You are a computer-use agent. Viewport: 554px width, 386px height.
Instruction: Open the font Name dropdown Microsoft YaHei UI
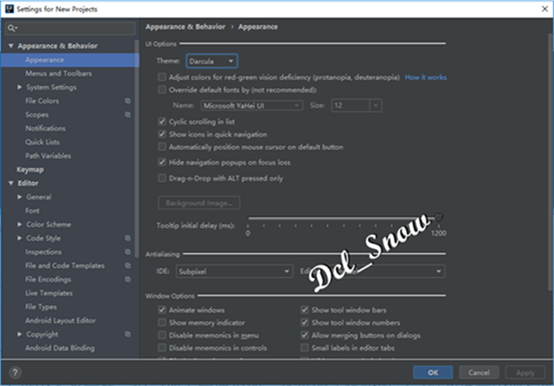point(252,105)
